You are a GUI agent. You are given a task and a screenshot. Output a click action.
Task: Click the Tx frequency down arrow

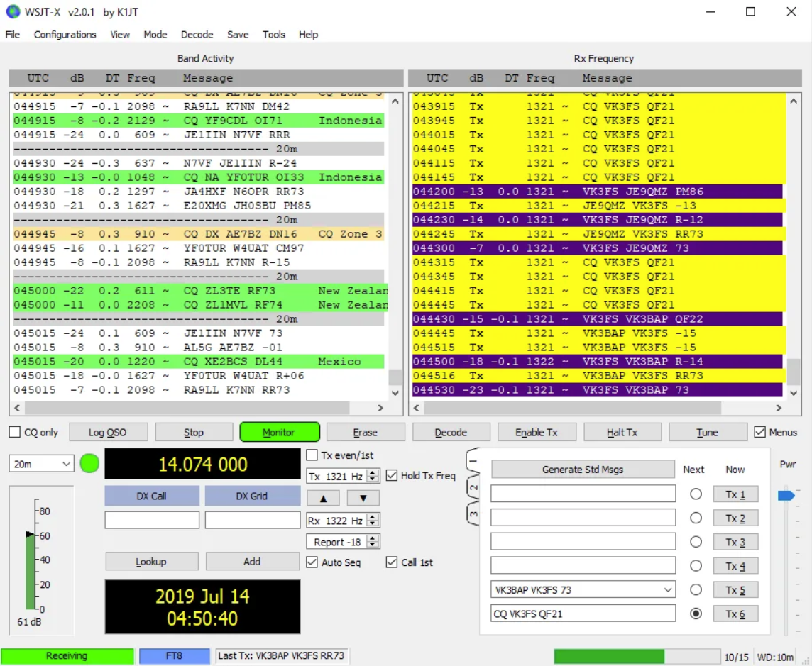(363, 498)
